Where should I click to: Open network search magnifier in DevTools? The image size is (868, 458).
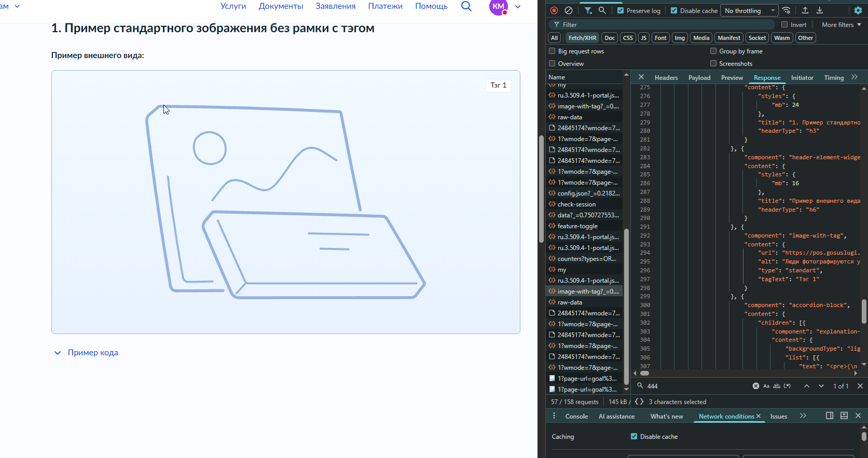point(602,10)
